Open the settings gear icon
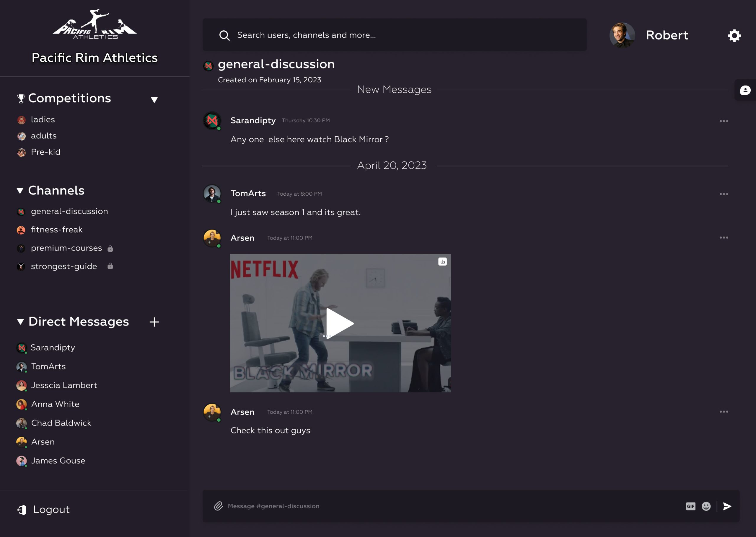The height and width of the screenshot is (537, 756). [734, 35]
